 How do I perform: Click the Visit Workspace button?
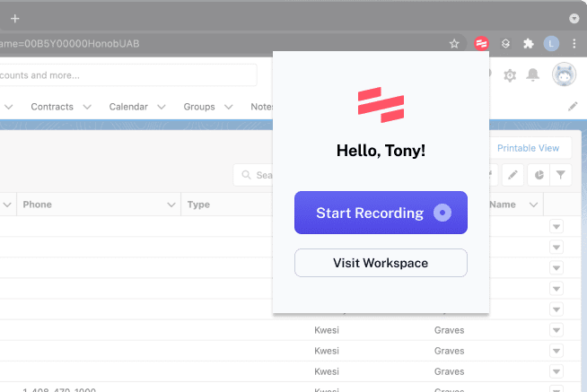pos(381,263)
